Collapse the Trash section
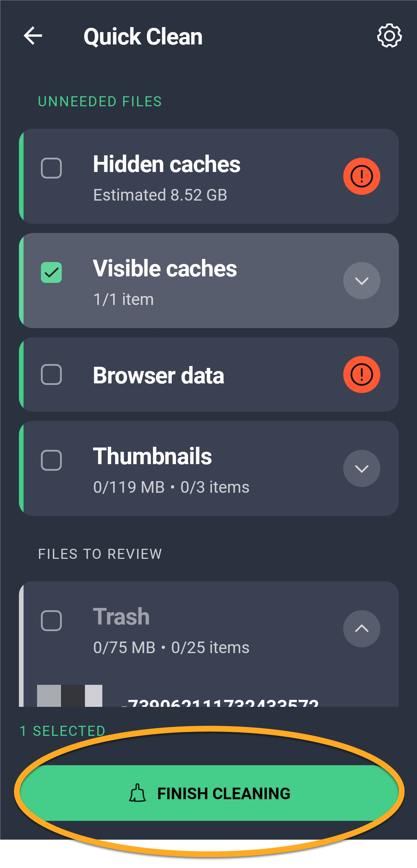This screenshot has height=868, width=417. click(361, 629)
